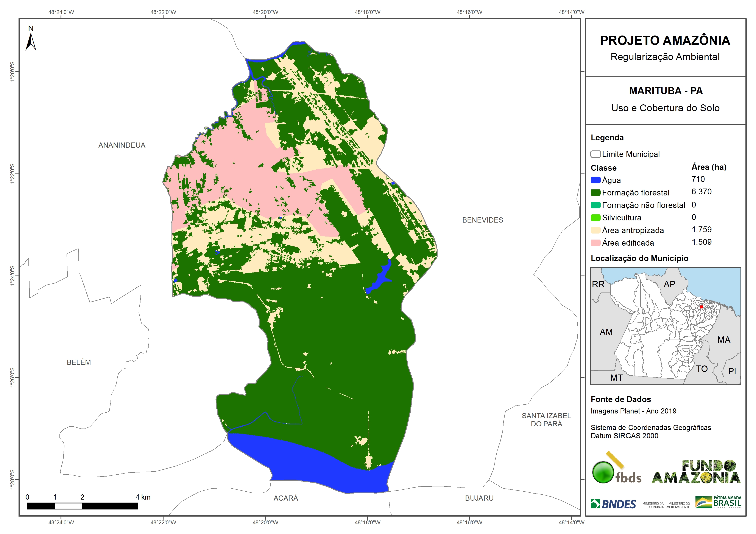Click the Área antropizada beige swatch
The width and height of the screenshot is (756, 534).
coord(595,230)
